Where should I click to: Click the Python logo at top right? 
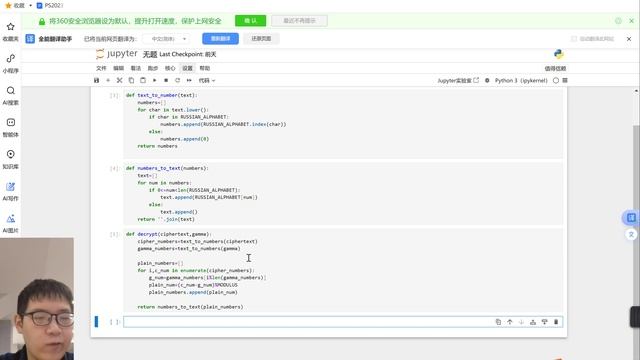point(558,54)
